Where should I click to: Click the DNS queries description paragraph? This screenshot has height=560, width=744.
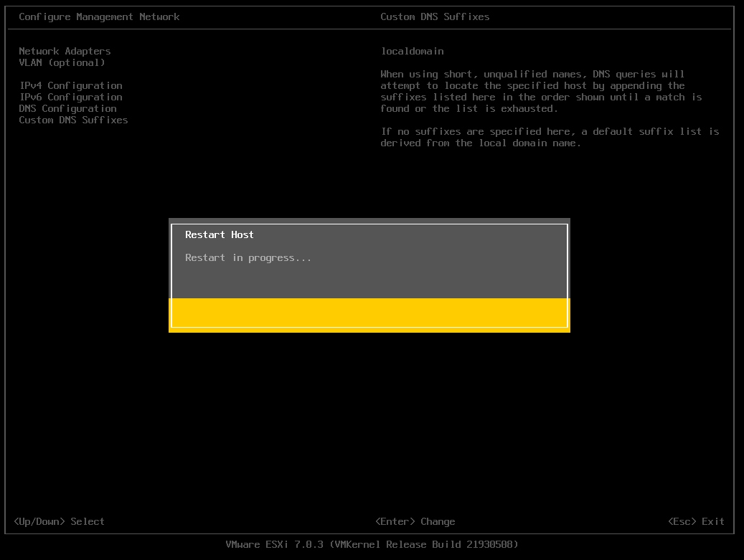(x=541, y=92)
